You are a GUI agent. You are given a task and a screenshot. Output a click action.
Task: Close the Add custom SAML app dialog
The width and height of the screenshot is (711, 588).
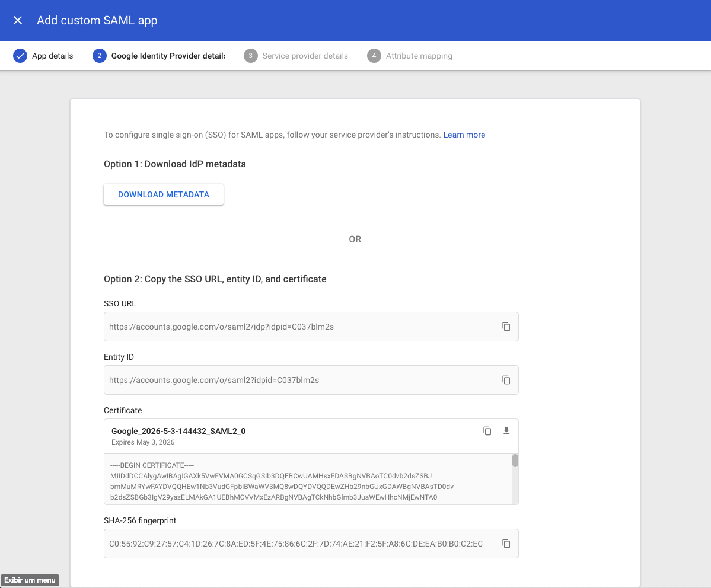click(x=18, y=20)
